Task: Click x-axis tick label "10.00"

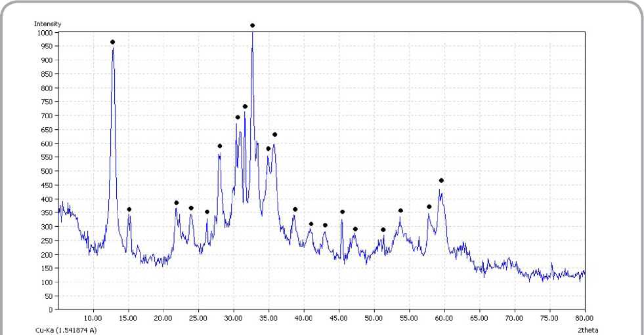Action: (x=93, y=318)
